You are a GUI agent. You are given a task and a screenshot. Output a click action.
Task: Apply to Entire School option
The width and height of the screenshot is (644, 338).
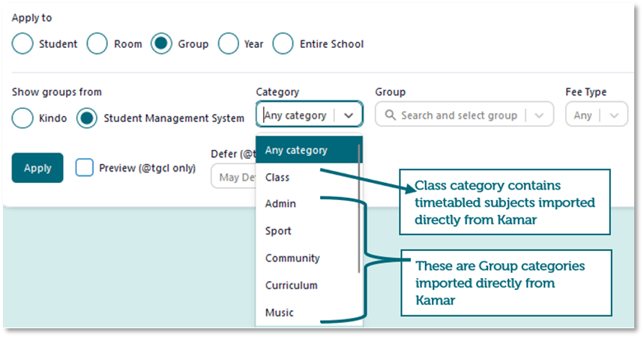coord(283,43)
